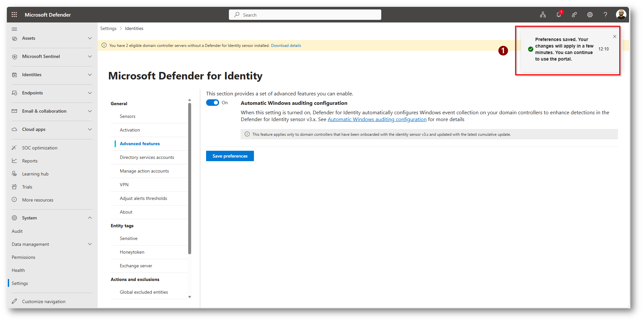Open Permissions in sidebar

pyautogui.click(x=23, y=257)
